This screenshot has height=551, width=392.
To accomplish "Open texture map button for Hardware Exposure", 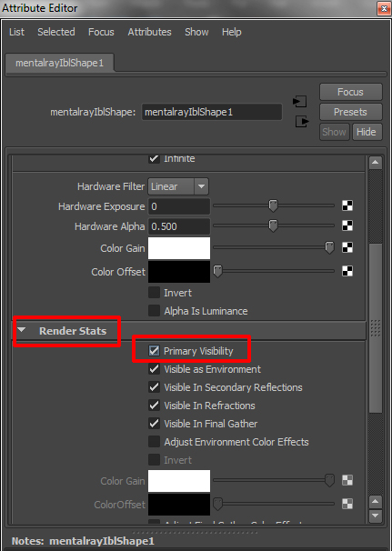I will pos(347,205).
